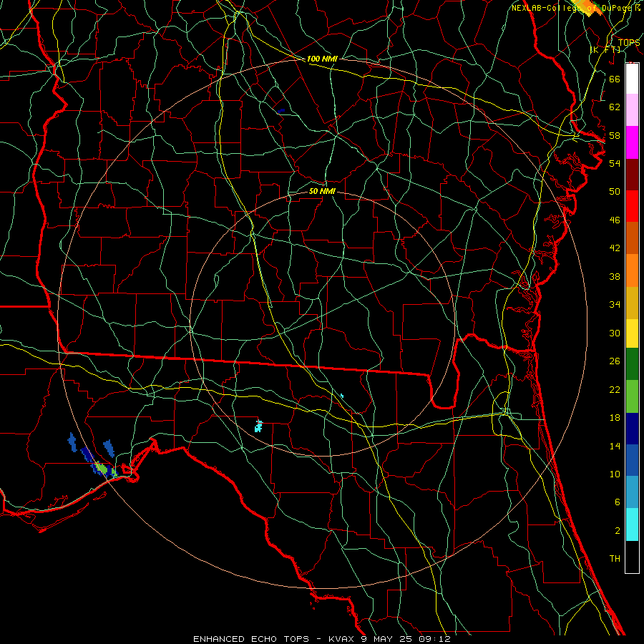Click the black TH legend swatch

click(x=632, y=557)
